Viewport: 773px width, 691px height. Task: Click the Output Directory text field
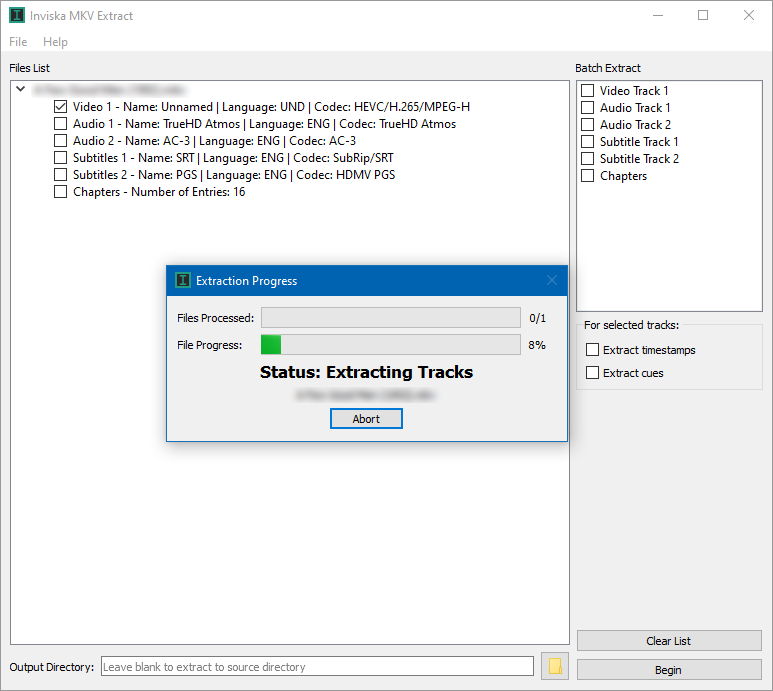[x=317, y=666]
